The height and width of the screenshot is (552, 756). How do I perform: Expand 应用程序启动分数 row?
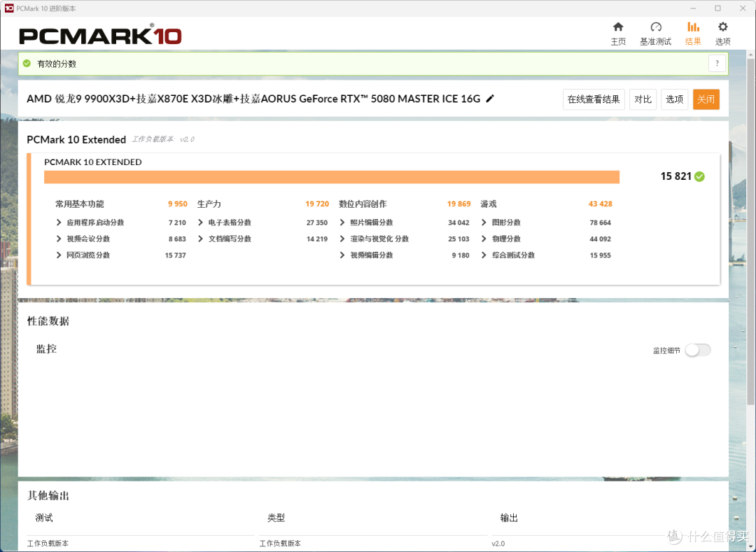pos(59,222)
